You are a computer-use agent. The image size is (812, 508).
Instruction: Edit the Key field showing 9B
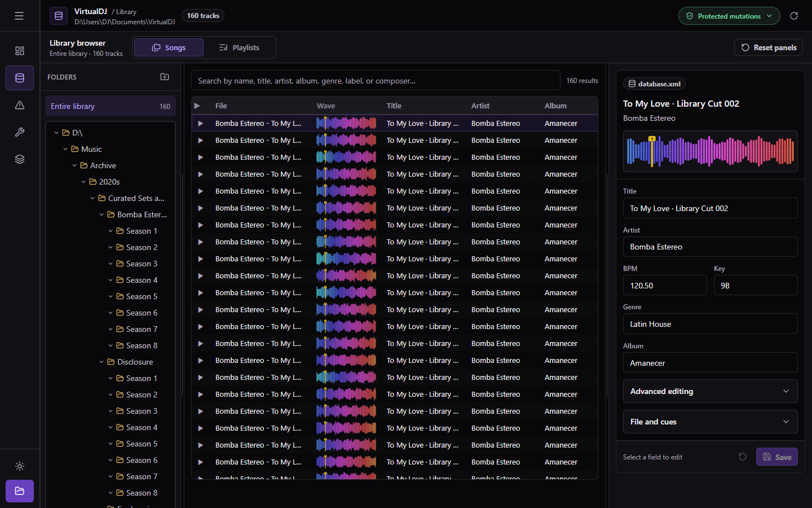(x=756, y=286)
